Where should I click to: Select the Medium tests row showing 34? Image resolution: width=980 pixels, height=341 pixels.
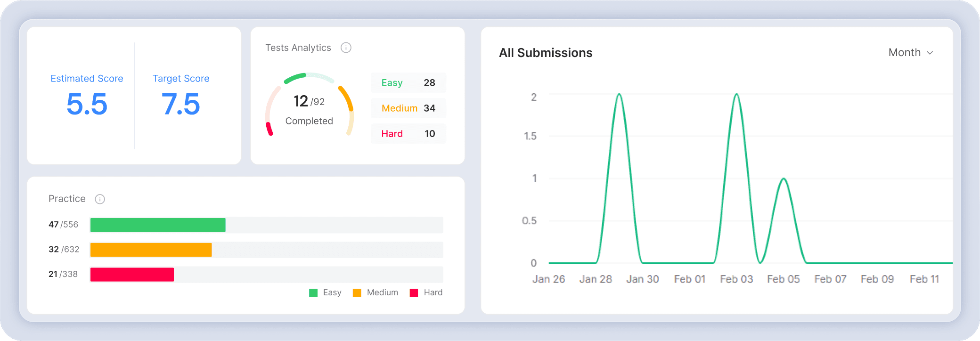(x=408, y=108)
